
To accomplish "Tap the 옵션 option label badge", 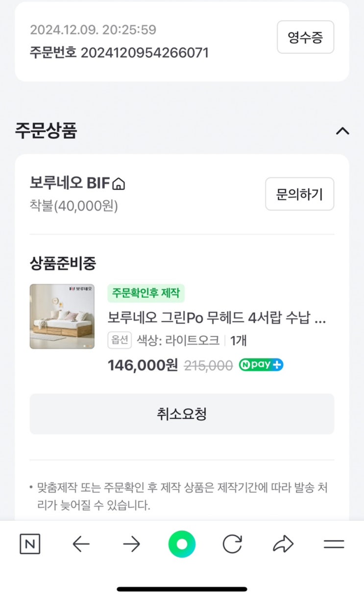I will (120, 340).
